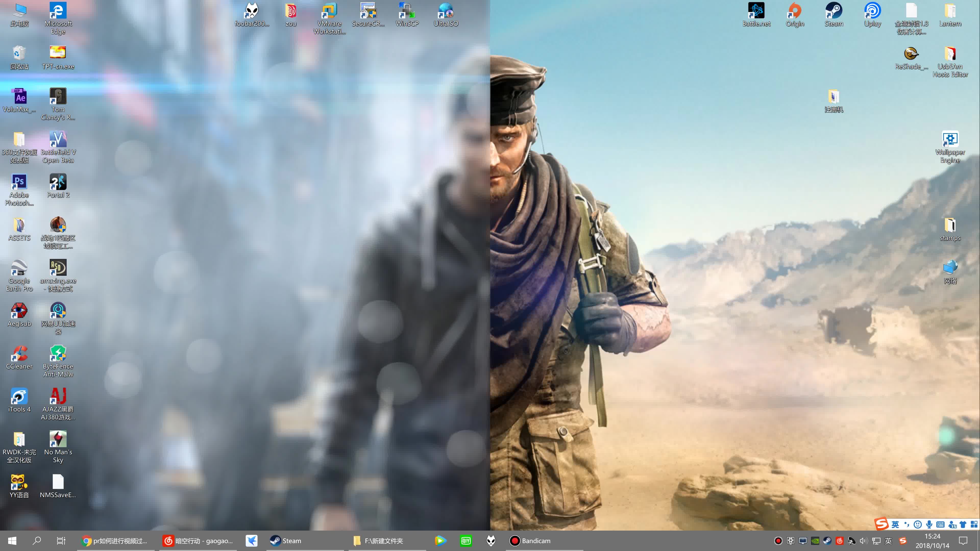
Task: Launch SecureCRT desktop shortcut
Action: pos(368,15)
